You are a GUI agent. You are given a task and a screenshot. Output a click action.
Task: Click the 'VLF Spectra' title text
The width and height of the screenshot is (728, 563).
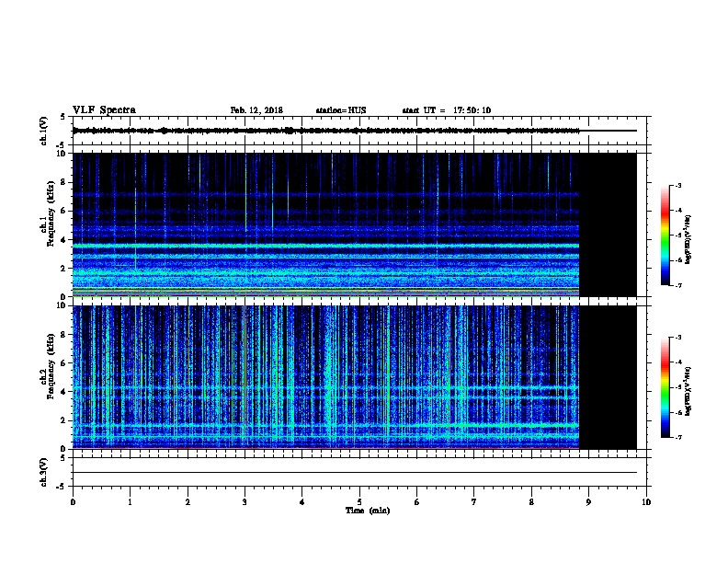104,110
